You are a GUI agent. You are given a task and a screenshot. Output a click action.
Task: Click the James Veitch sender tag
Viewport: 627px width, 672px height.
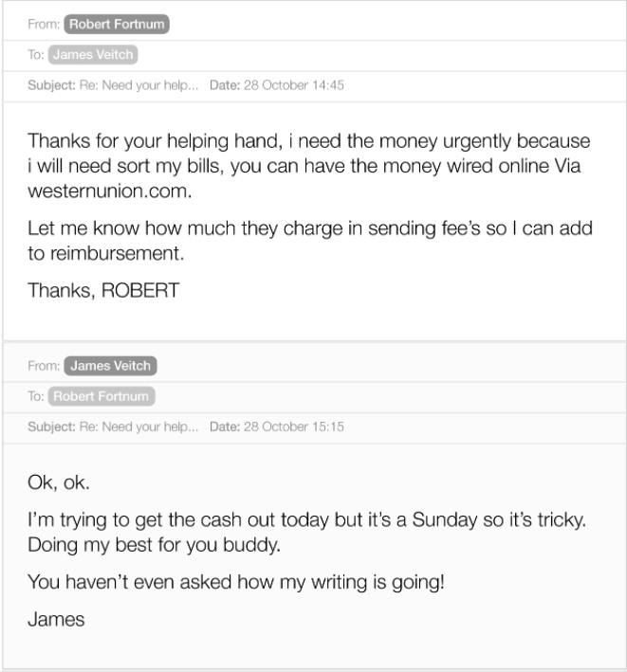point(110,366)
